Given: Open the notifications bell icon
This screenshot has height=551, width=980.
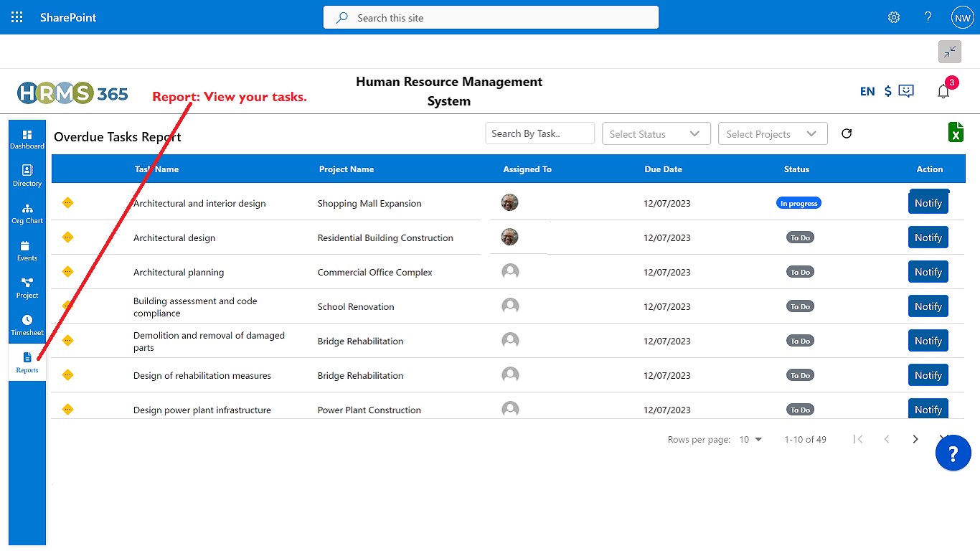Looking at the screenshot, I should (x=943, y=91).
